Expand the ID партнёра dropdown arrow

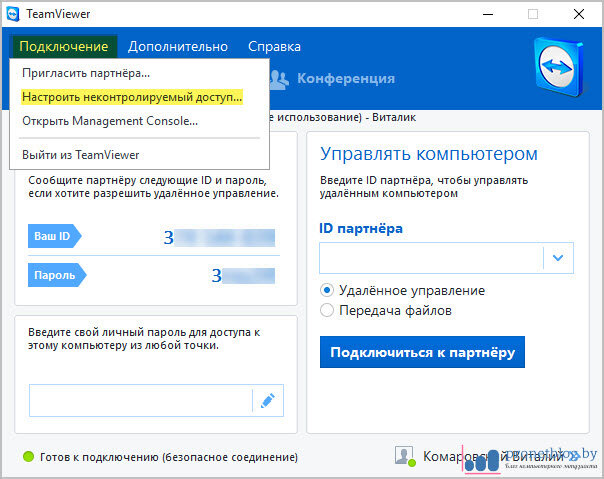pyautogui.click(x=558, y=258)
